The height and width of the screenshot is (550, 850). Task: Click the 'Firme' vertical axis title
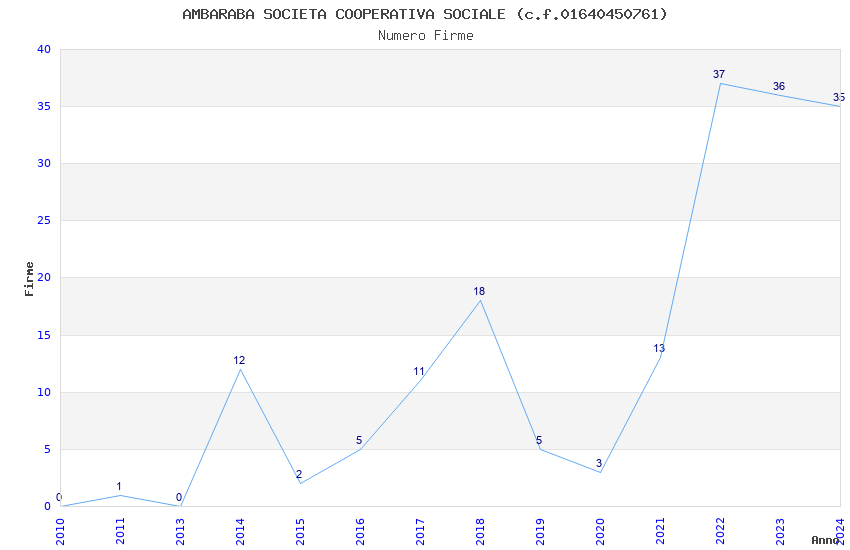[x=29, y=279]
